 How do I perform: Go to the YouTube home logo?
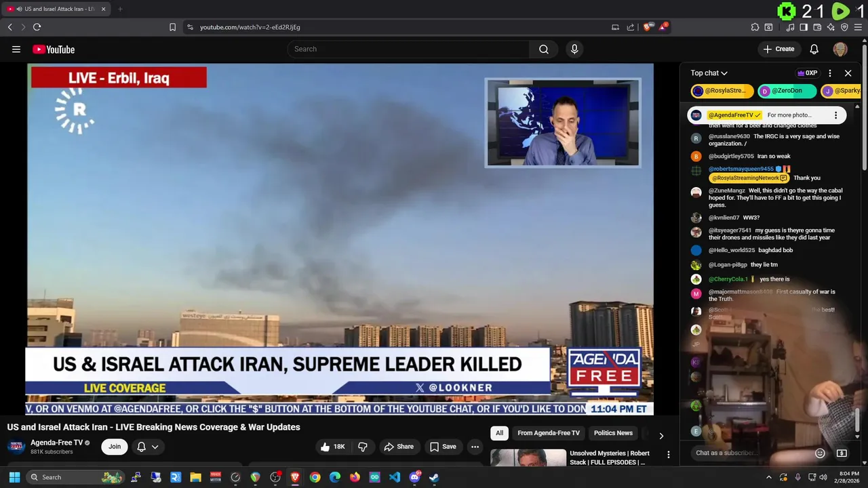(54, 49)
